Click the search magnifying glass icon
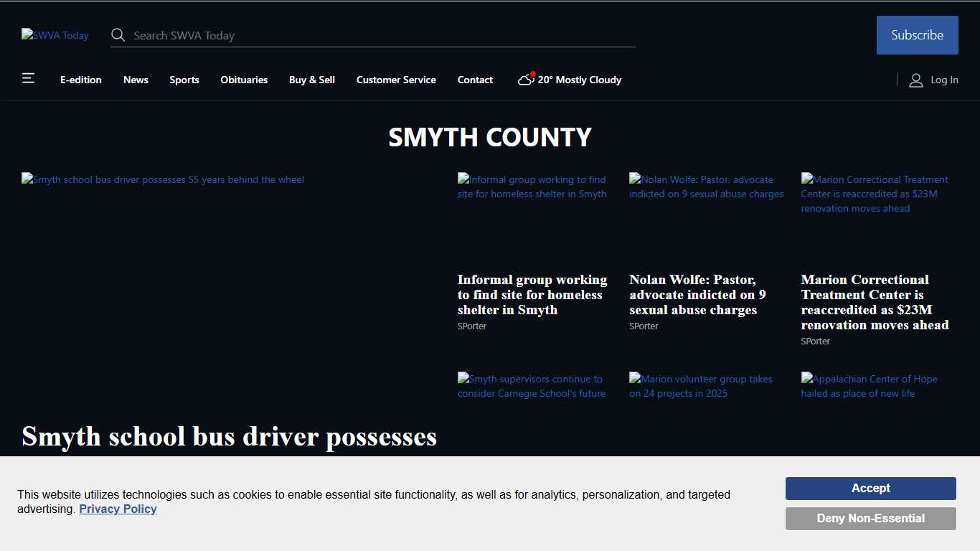Screen dimensions: 980x551 (118, 34)
